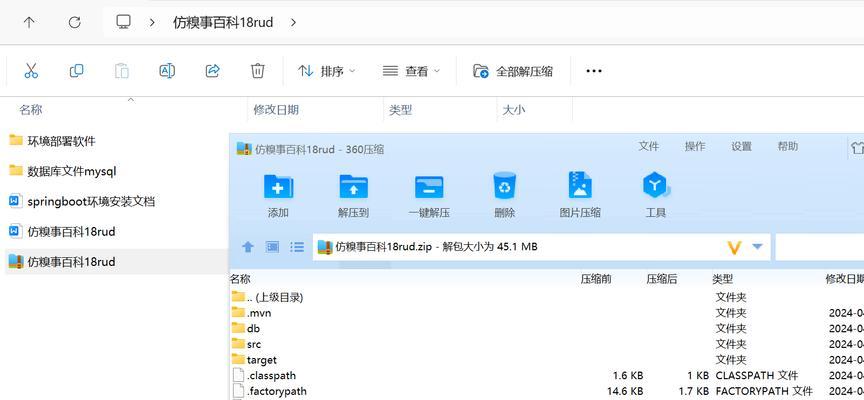This screenshot has height=400, width=864.
Task: Select the .mvn folder in archive
Action: coord(547,313)
